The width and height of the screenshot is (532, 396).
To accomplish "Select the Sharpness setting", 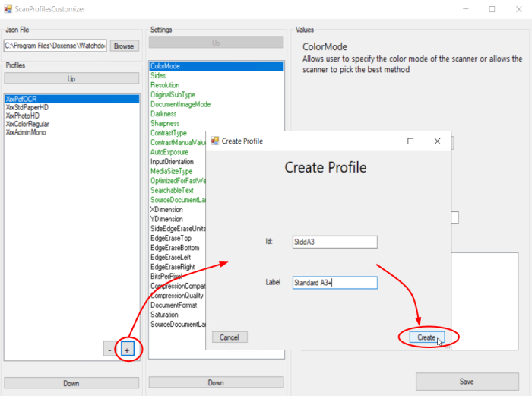I will (165, 123).
